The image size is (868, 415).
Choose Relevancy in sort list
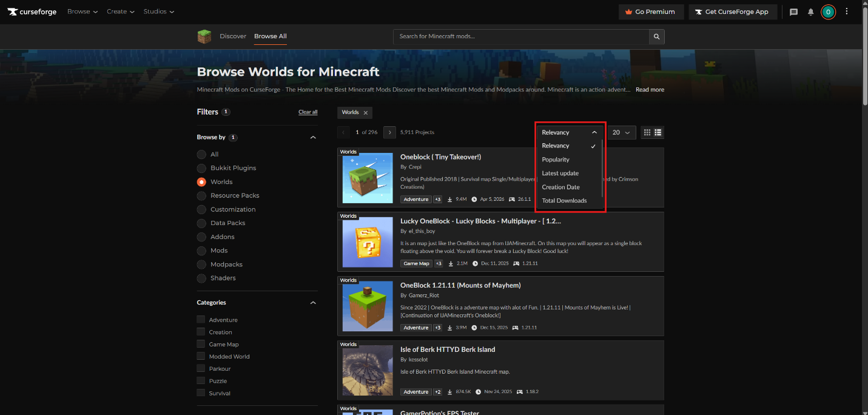pos(569,146)
